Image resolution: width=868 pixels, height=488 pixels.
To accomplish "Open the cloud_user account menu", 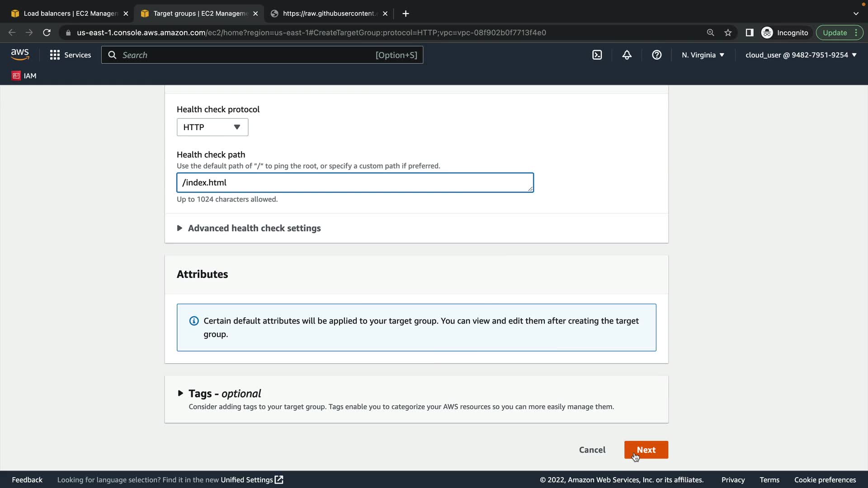I will point(800,55).
